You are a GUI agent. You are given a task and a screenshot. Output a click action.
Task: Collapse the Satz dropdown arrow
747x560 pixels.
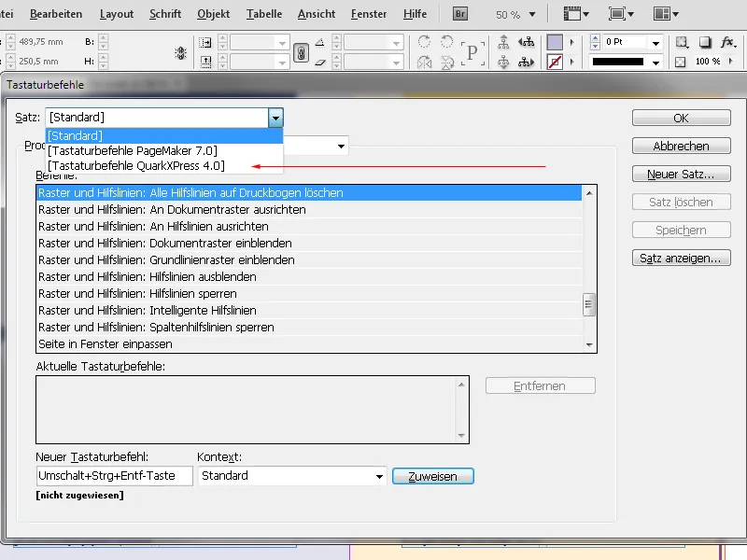[275, 118]
